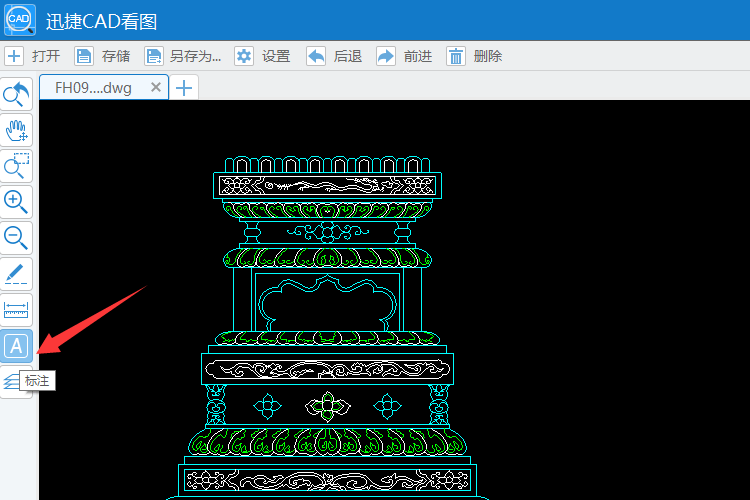Close the FH09....dwg drawing tab
The width and height of the screenshot is (750, 500).
click(155, 87)
